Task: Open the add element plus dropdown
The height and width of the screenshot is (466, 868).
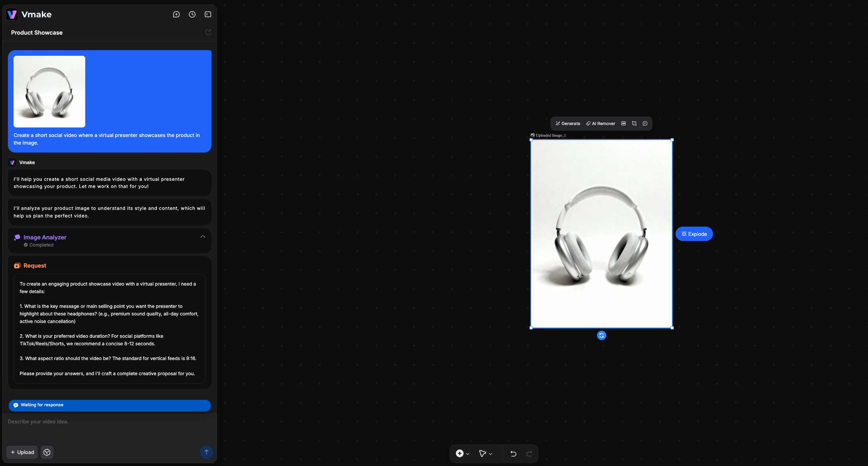Action: click(462, 454)
